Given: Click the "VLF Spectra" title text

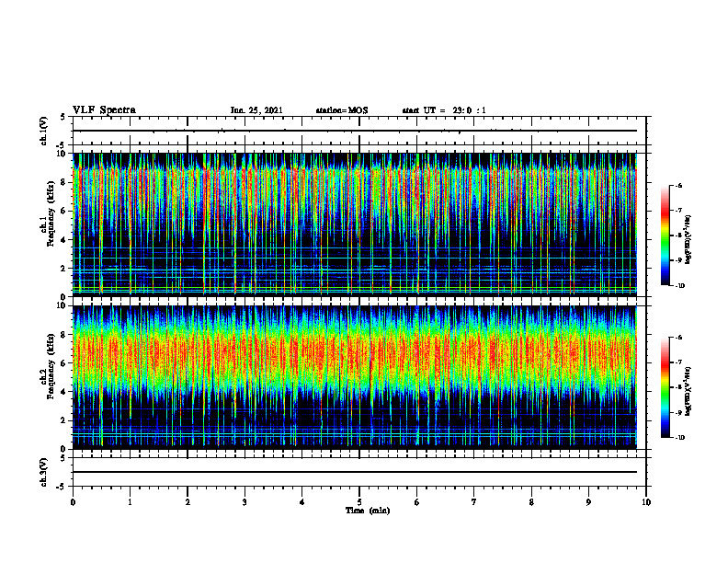Looking at the screenshot, I should tap(104, 110).
